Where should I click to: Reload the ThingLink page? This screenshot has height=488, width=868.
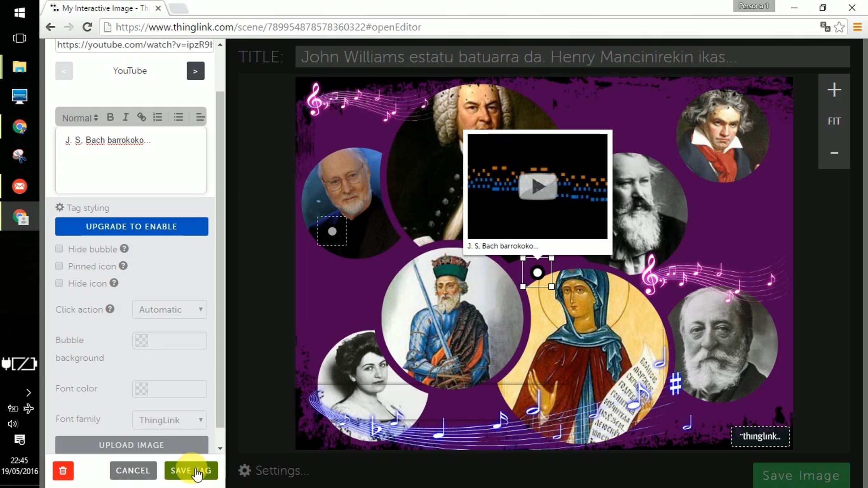click(x=87, y=27)
